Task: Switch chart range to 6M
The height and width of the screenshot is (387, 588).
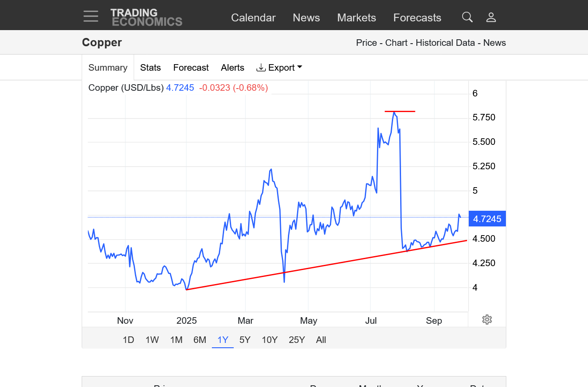Action: tap(200, 340)
